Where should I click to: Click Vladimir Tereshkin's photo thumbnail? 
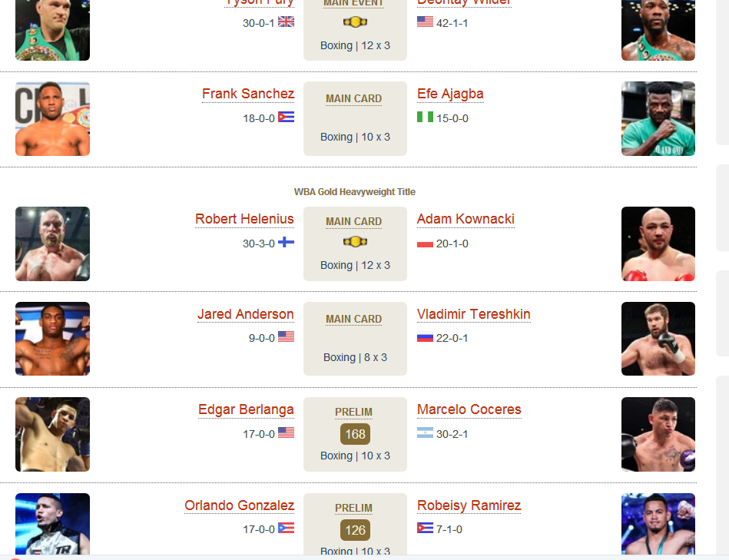tap(658, 339)
